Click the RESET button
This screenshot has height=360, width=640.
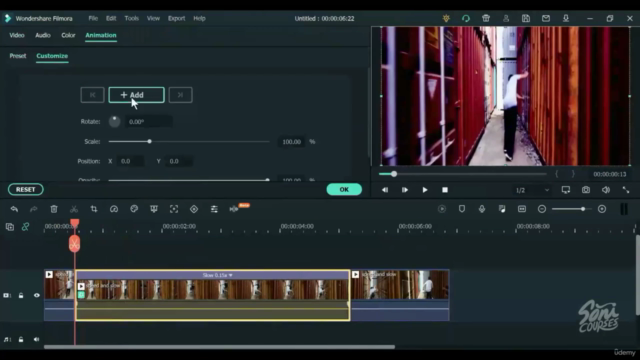pyautogui.click(x=25, y=189)
